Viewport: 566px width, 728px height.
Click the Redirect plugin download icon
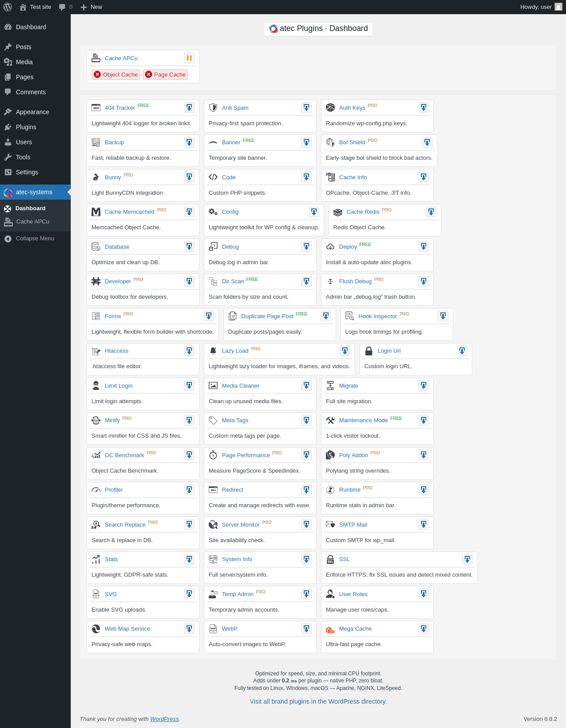[306, 490]
